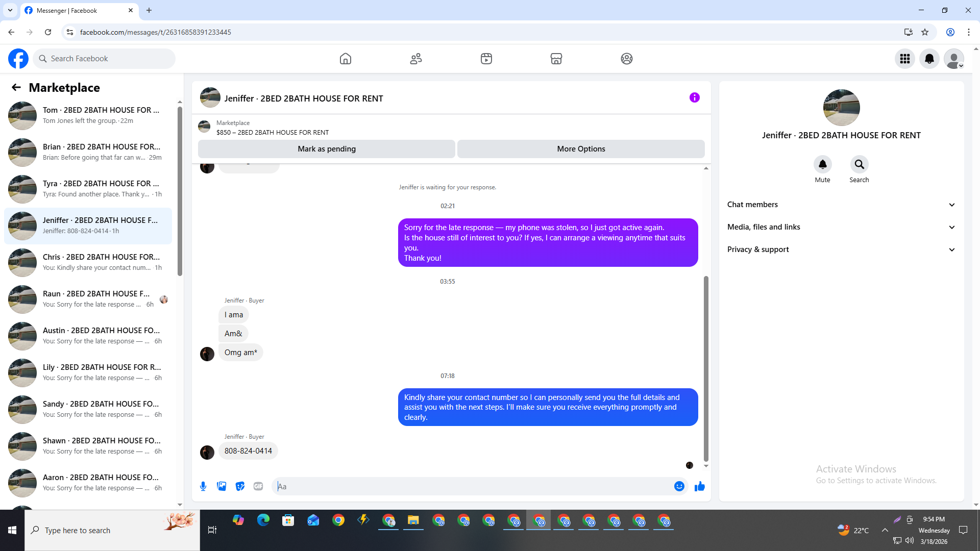The image size is (980, 551).
Task: Click the voice clip microphone icon
Action: [203, 486]
